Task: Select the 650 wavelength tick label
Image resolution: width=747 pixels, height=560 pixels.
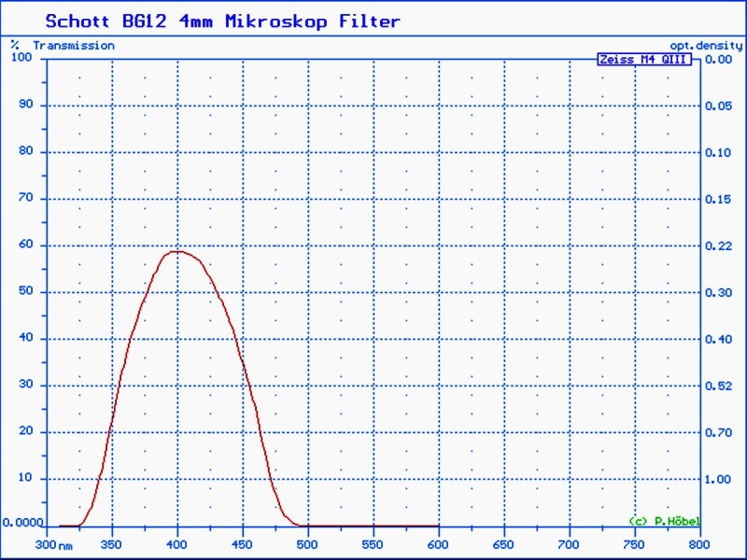Action: pyautogui.click(x=504, y=543)
